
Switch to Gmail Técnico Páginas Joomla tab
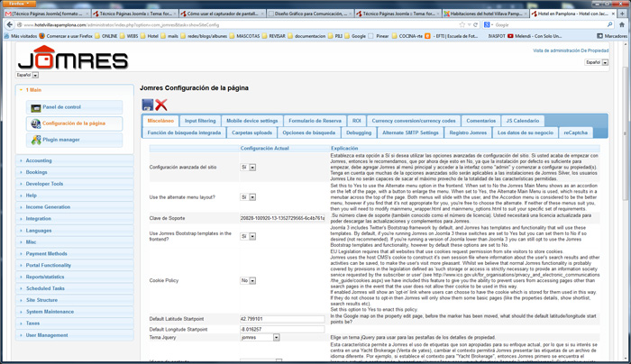47,14
